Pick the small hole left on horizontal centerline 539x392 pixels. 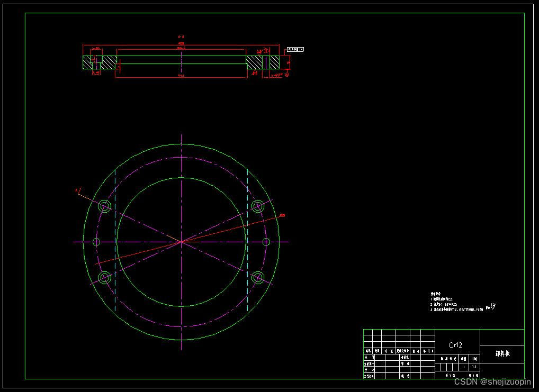96,242
